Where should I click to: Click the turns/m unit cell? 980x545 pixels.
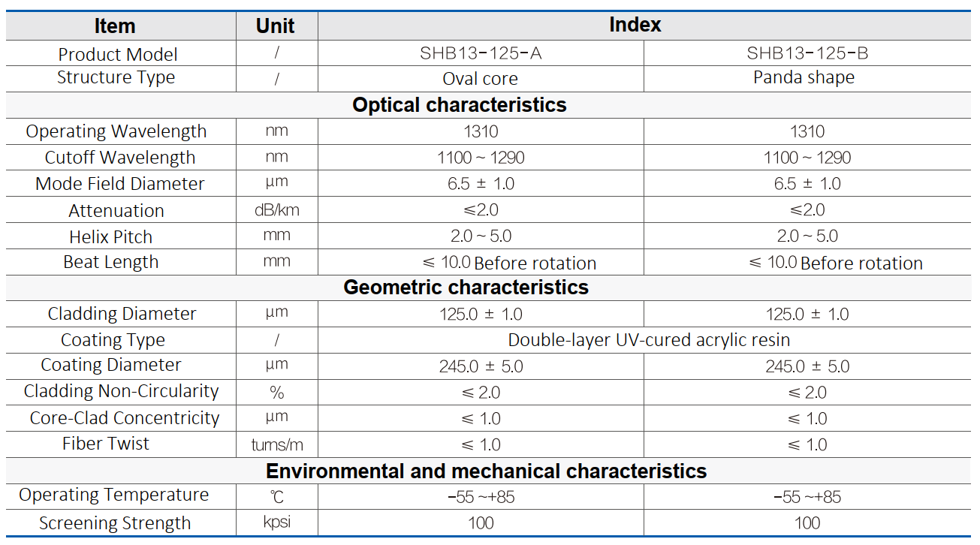[276, 444]
